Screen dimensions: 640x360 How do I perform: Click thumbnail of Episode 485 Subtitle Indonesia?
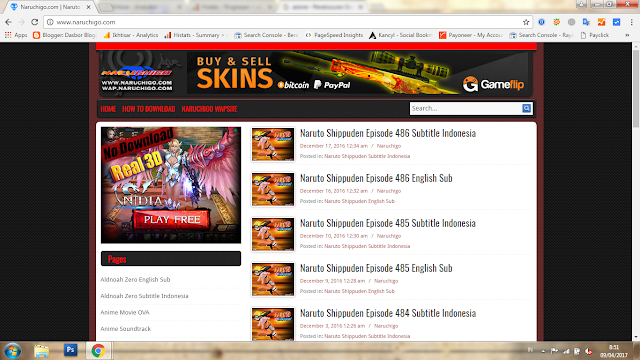pos(273,234)
